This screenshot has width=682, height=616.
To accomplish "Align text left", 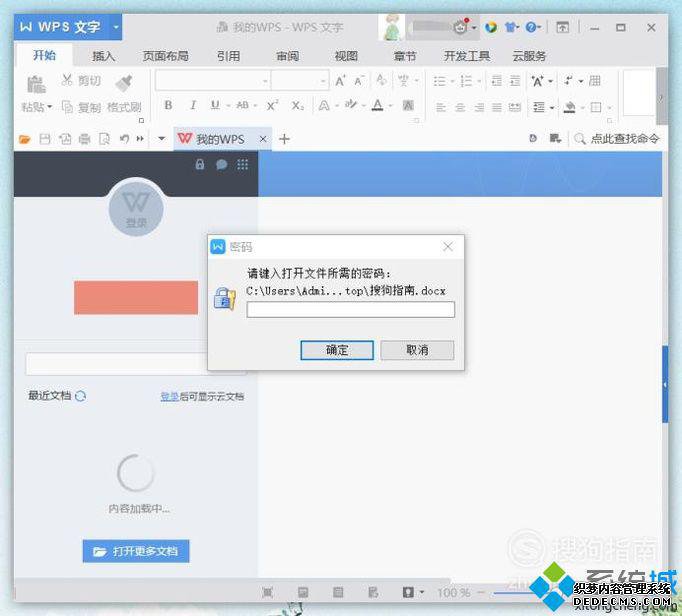I will 441,107.
